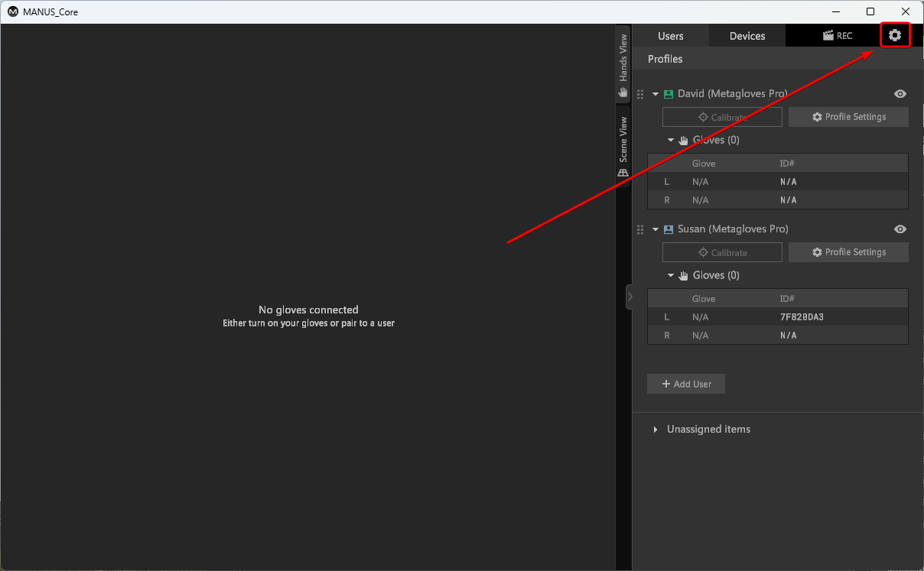Open Profile Settings for David
Screen dimensions: 924x571
click(848, 117)
